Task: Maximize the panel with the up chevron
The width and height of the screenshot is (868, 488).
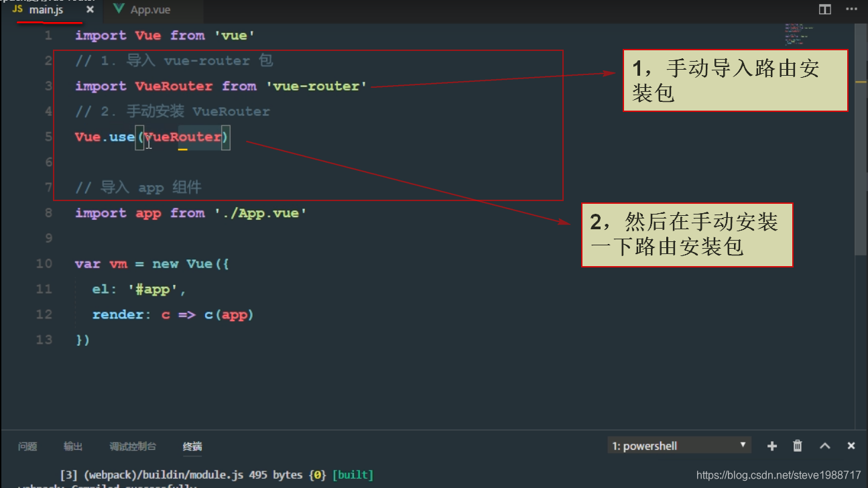Action: point(825,446)
